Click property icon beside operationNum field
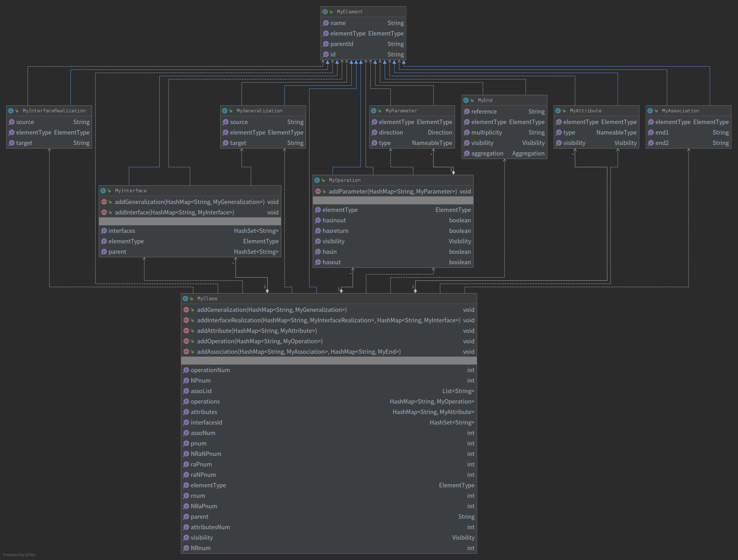 (x=186, y=370)
